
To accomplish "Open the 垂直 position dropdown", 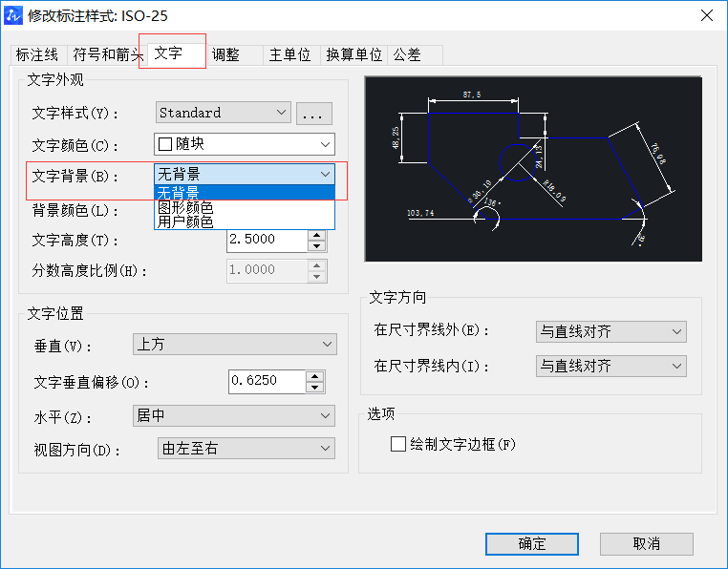I will 234,344.
